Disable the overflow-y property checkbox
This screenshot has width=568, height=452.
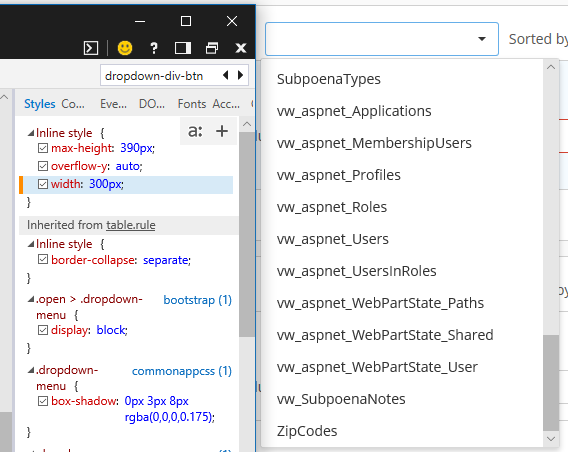[x=43, y=166]
